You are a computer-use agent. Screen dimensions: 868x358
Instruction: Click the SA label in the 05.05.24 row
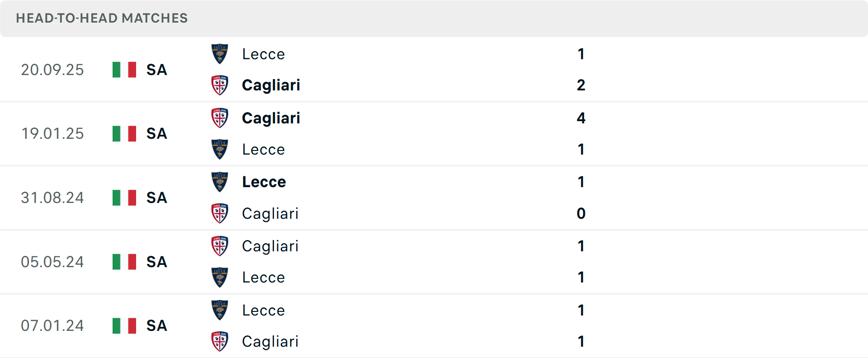point(156,262)
